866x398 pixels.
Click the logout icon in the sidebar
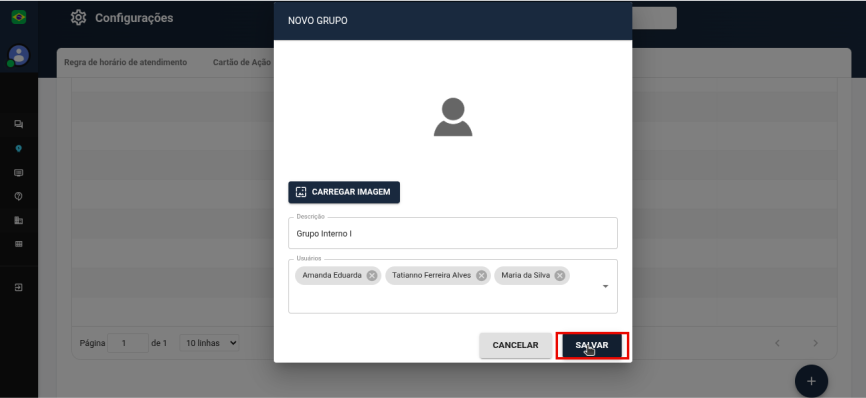[x=19, y=288]
